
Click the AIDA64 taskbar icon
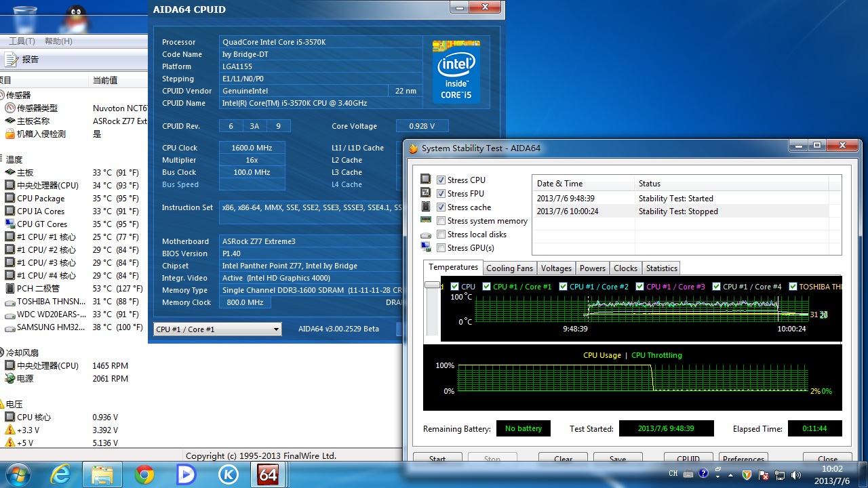coord(269,474)
